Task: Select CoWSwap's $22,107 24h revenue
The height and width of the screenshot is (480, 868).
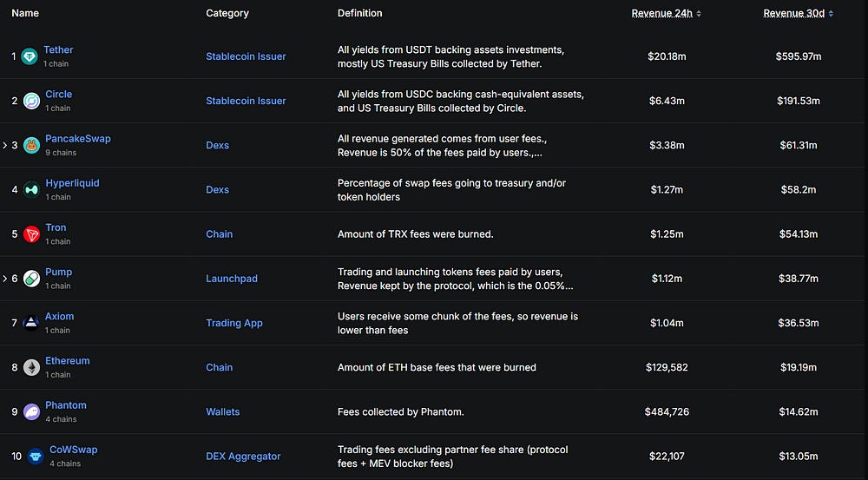Action: pos(667,457)
